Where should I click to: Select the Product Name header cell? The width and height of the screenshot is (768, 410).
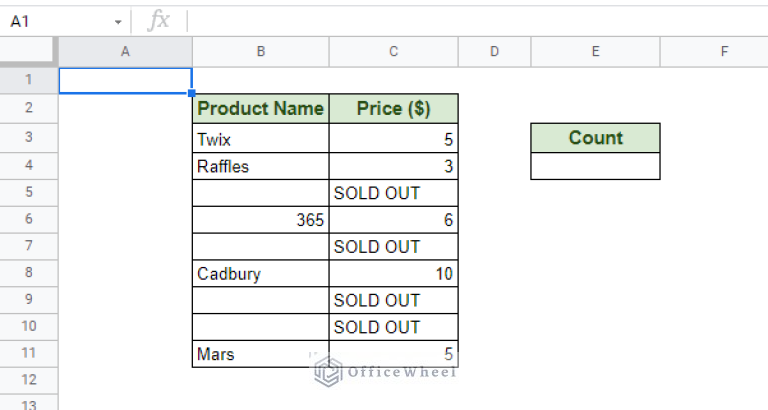(261, 108)
